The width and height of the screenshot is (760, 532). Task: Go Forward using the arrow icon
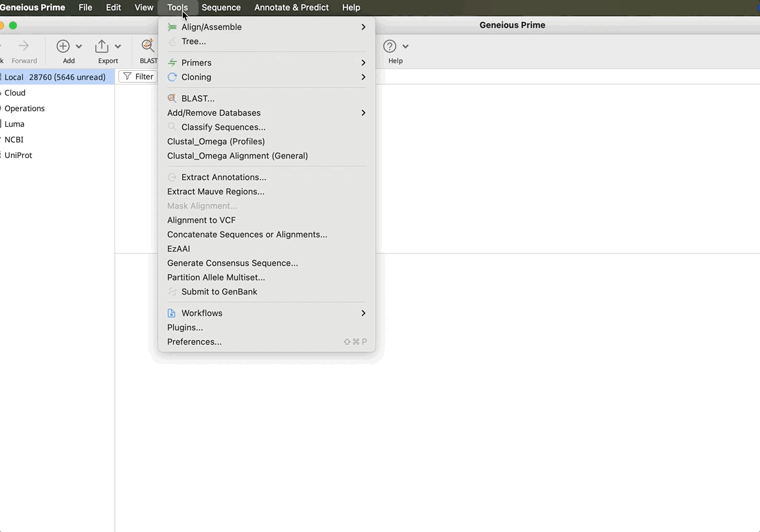23,46
